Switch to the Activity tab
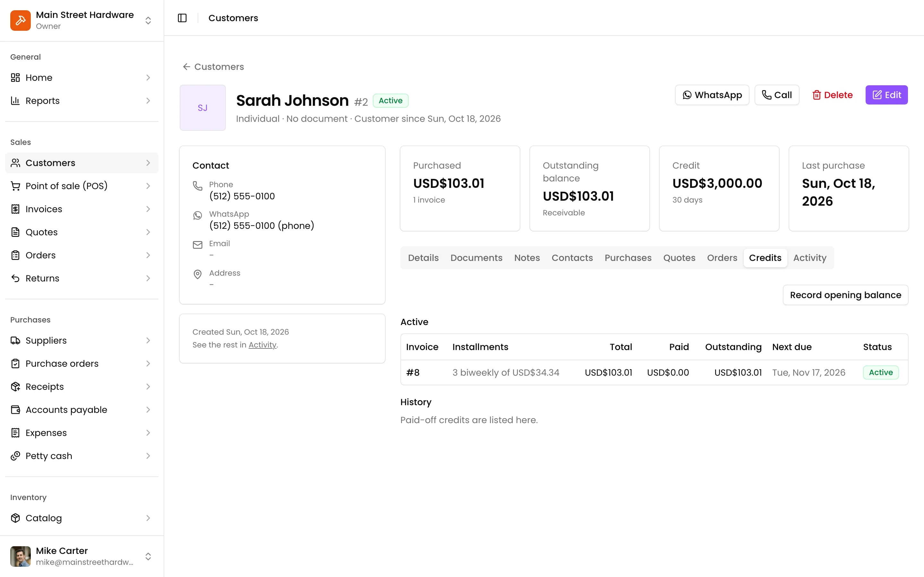924x577 pixels. (x=809, y=258)
